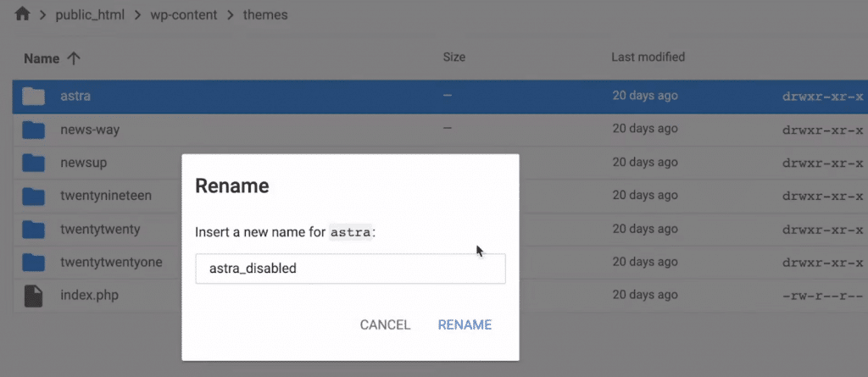Screen dimensions: 868x377
Task: Click the index.php file name
Action: pyautogui.click(x=89, y=295)
